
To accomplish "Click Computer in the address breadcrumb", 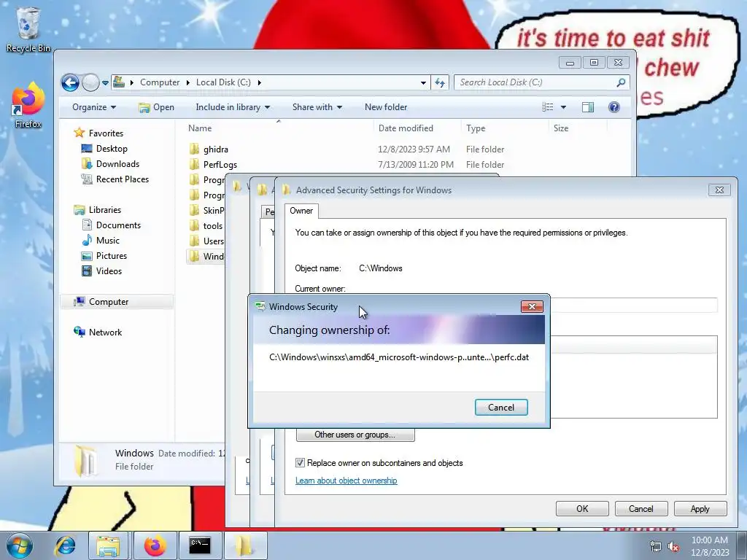I will (160, 82).
